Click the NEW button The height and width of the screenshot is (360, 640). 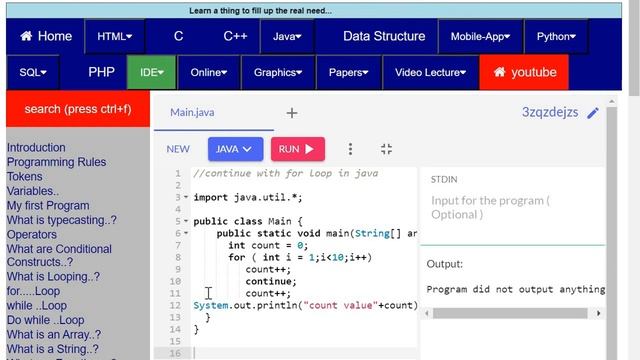click(x=178, y=149)
